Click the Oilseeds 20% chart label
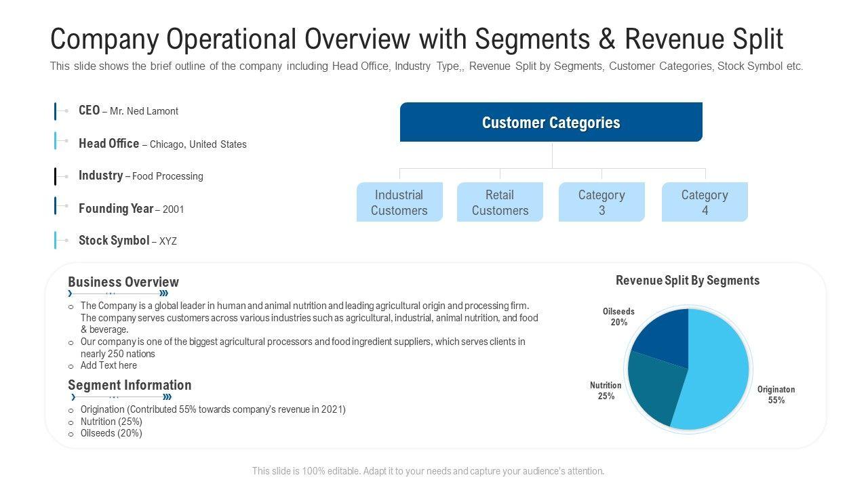This screenshot has width=868, height=488. [618, 317]
